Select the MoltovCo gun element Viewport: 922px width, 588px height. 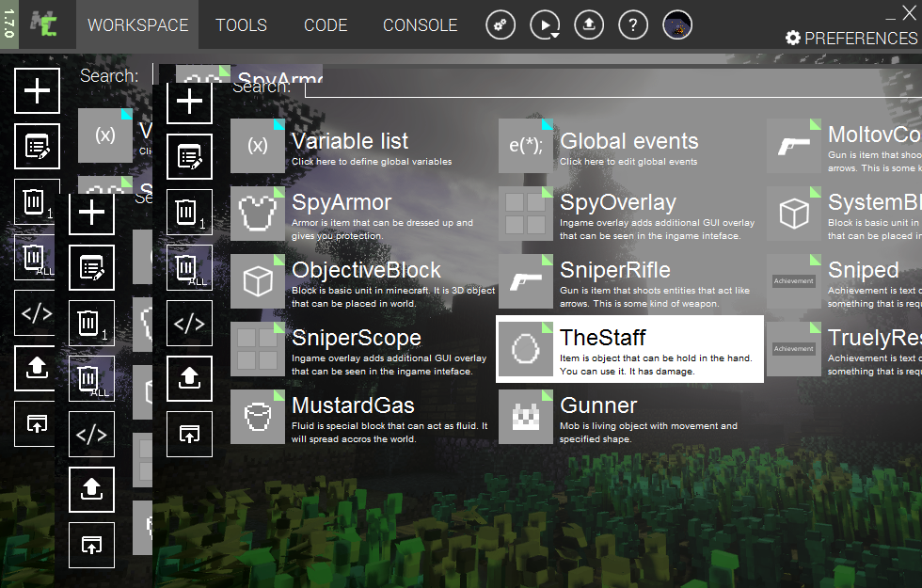(x=845, y=146)
